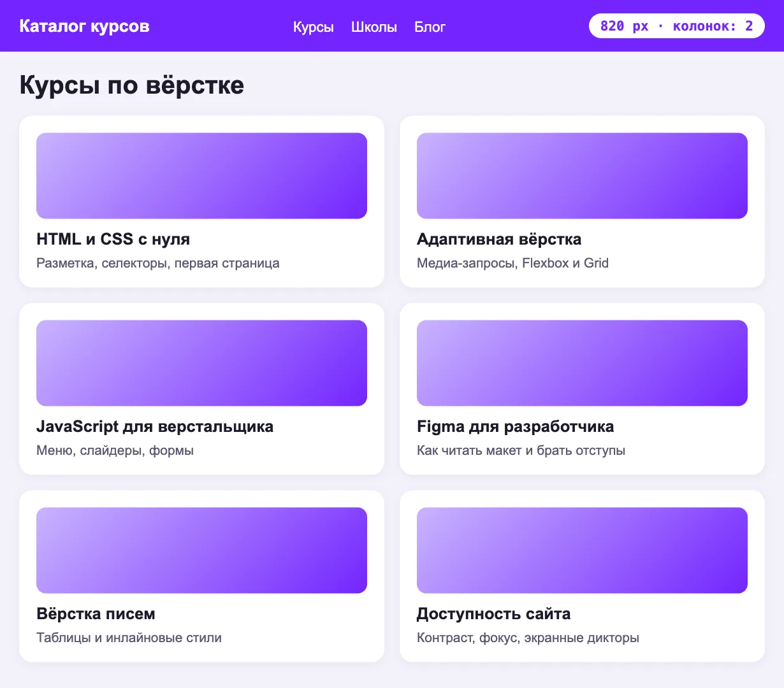Click text "Меню, слайдеры, формы"

pyautogui.click(x=115, y=450)
